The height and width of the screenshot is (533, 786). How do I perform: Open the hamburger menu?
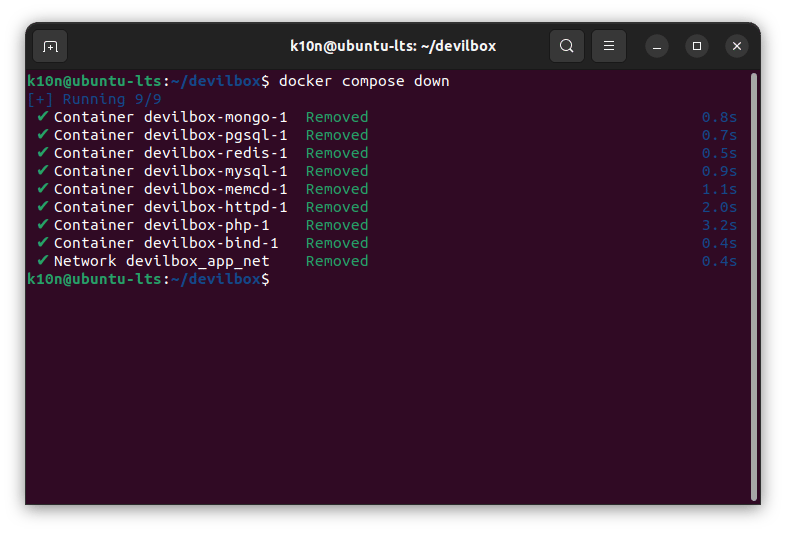pos(608,46)
